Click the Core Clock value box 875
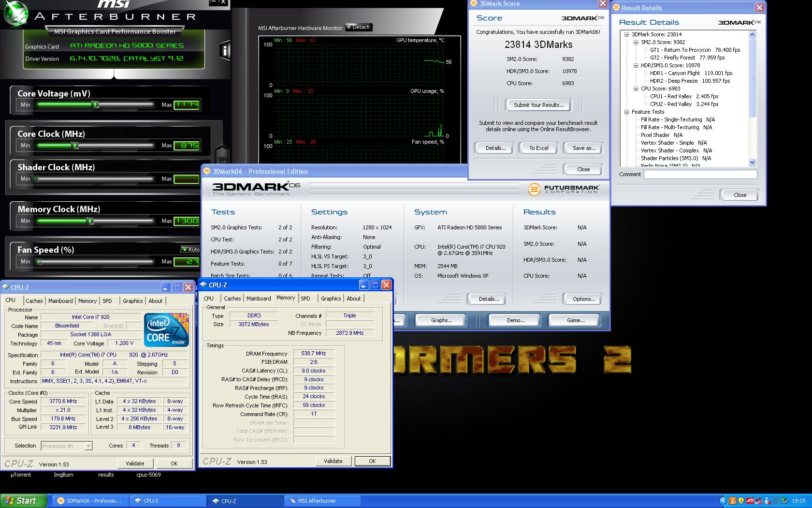Viewport: 812px width, 508px height. [x=187, y=145]
